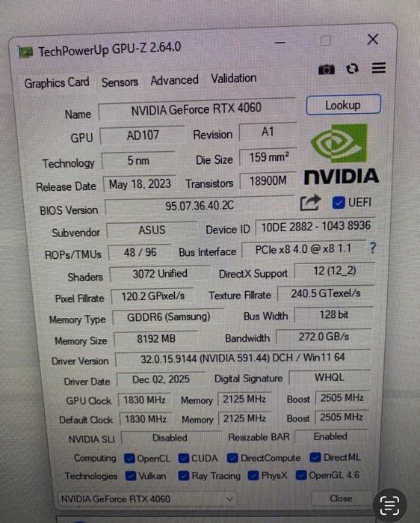Toggle the DirectCompute checkbox
The height and width of the screenshot is (523, 420).
232,458
